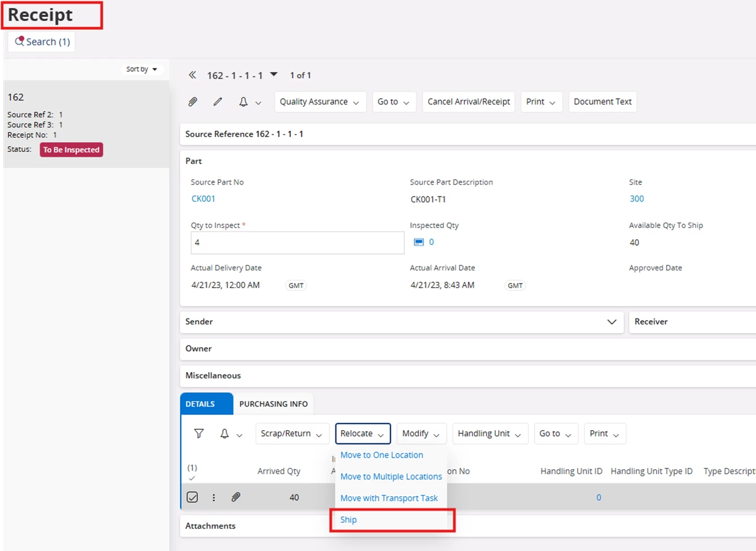Expand the Sender section chevron
The height and width of the screenshot is (551, 756).
[611, 322]
